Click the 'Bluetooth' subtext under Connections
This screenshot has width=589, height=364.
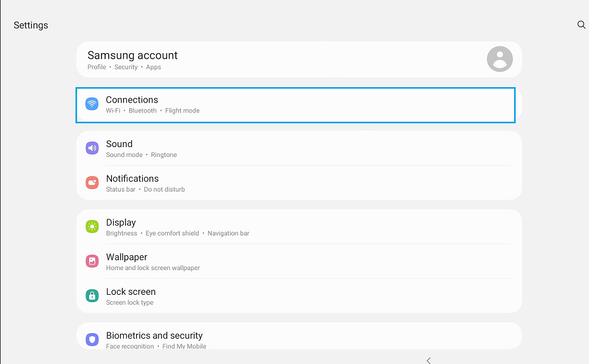(x=143, y=110)
